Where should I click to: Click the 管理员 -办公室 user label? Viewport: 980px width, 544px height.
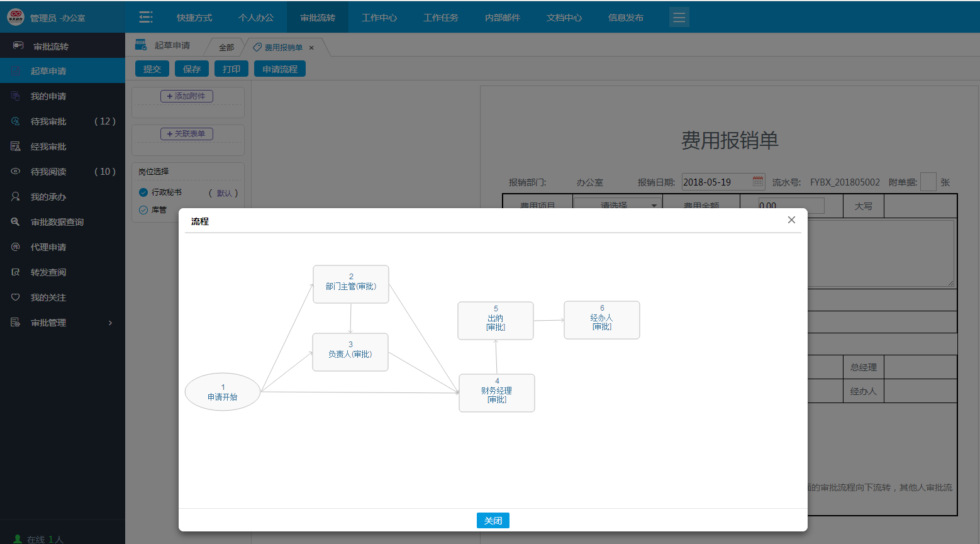[x=58, y=18]
